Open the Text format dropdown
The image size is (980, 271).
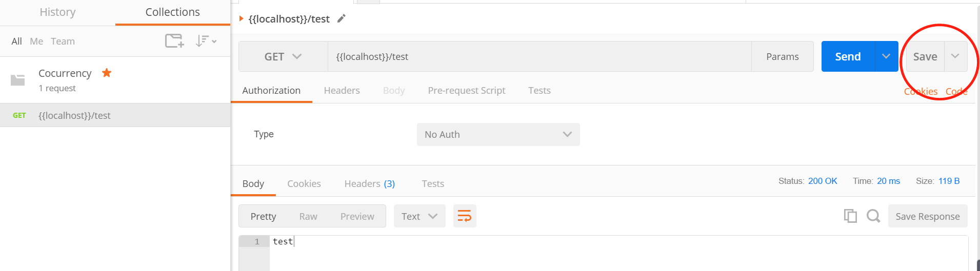point(419,216)
